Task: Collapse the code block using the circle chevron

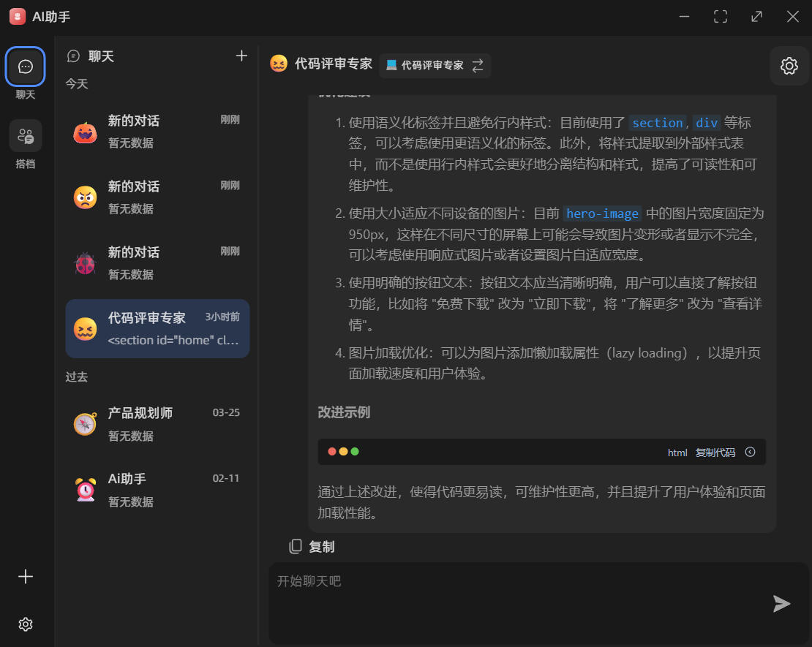Action: coord(750,452)
